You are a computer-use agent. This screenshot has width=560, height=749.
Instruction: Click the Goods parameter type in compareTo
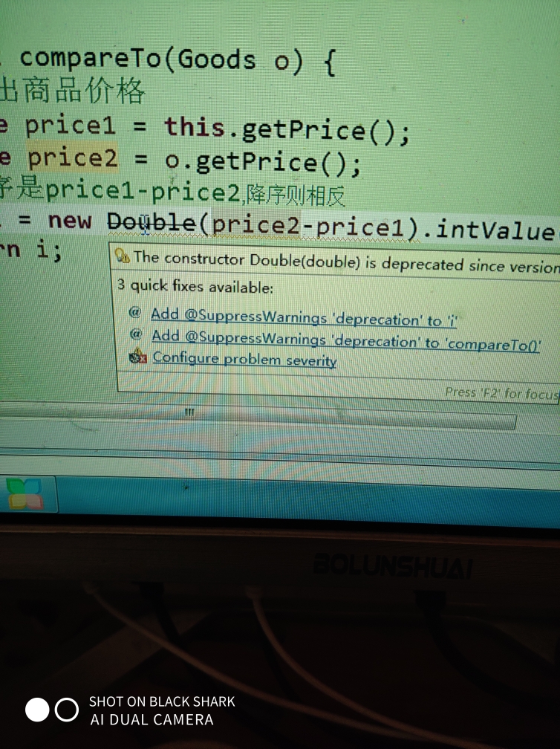tap(217, 59)
